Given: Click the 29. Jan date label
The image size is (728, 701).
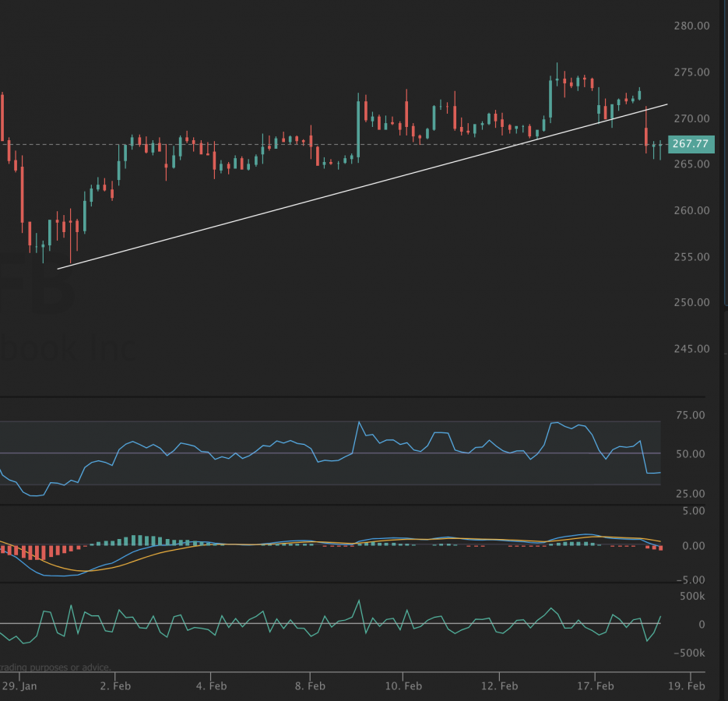Looking at the screenshot, I should (x=19, y=686).
